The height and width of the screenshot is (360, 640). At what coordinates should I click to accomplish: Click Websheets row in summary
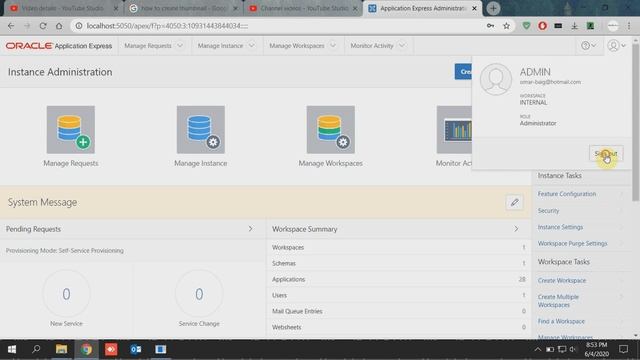pos(399,327)
